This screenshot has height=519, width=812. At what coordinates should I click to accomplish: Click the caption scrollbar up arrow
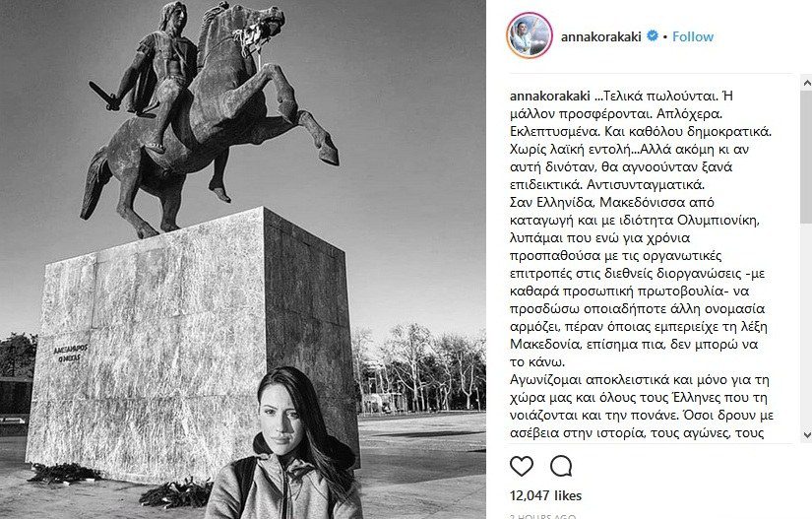pyautogui.click(x=806, y=83)
